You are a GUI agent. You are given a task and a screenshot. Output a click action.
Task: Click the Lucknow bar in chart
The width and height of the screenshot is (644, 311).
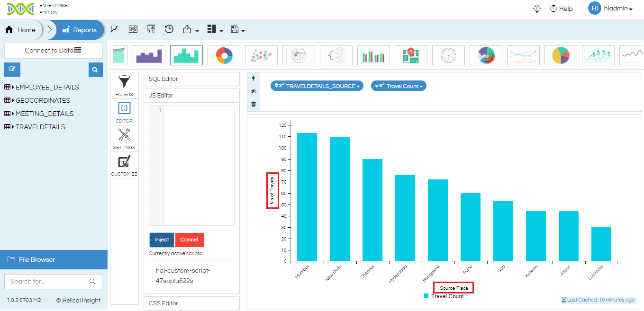click(x=601, y=244)
